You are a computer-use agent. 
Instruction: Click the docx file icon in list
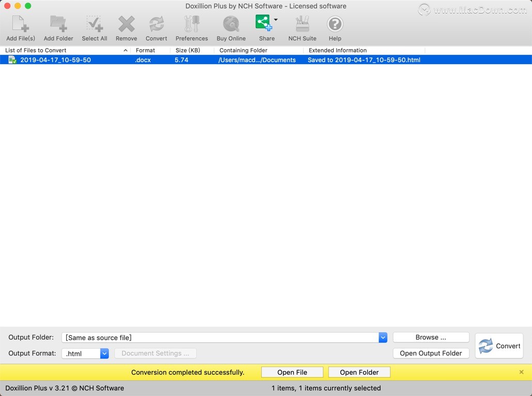pos(12,60)
